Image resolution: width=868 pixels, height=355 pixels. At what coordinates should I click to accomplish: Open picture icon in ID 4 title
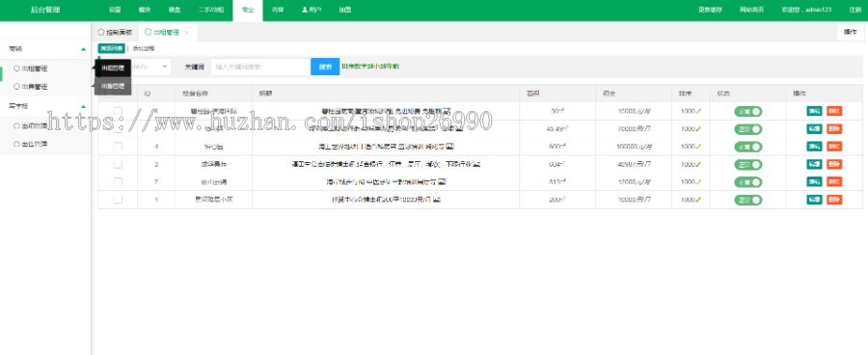pyautogui.click(x=449, y=147)
